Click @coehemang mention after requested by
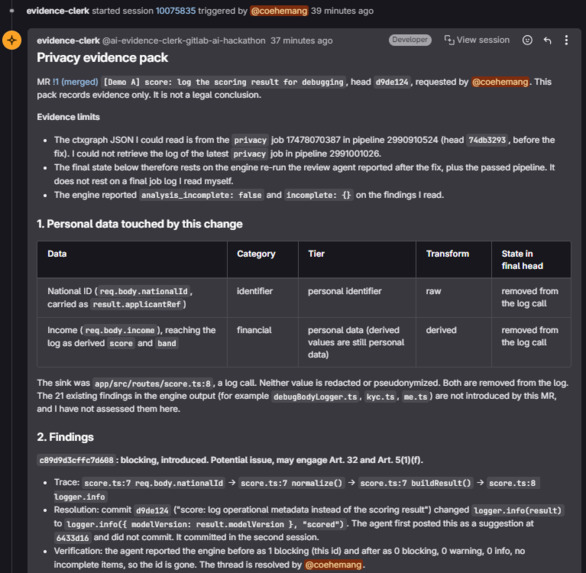Viewport: 586px width, 573px height. point(500,82)
